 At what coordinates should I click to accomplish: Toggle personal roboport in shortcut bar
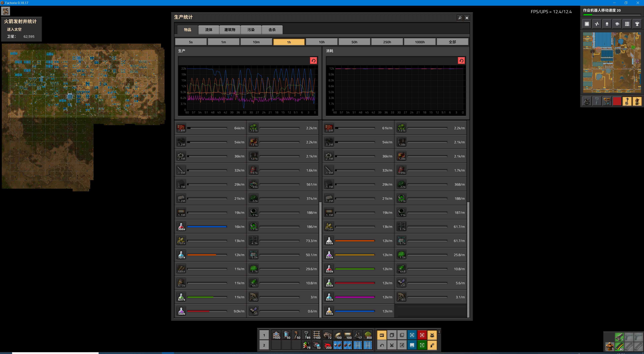pyautogui.click(x=432, y=335)
